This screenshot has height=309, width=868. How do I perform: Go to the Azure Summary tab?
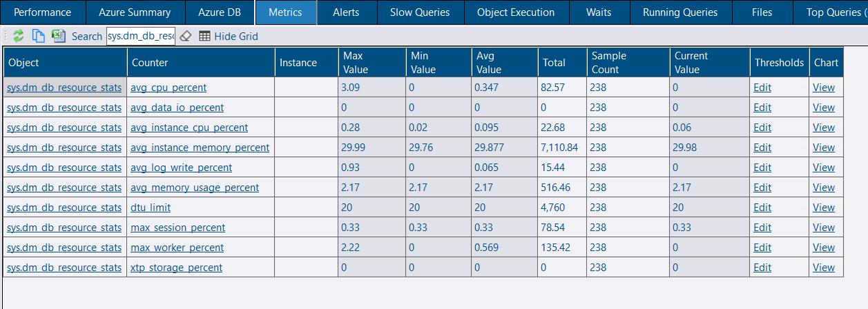[135, 12]
